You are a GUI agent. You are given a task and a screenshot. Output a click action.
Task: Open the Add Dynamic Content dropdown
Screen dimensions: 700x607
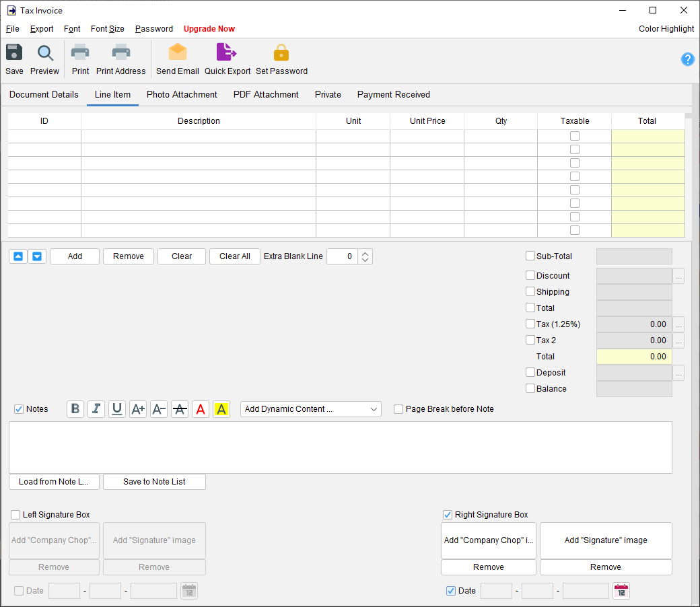(311, 409)
